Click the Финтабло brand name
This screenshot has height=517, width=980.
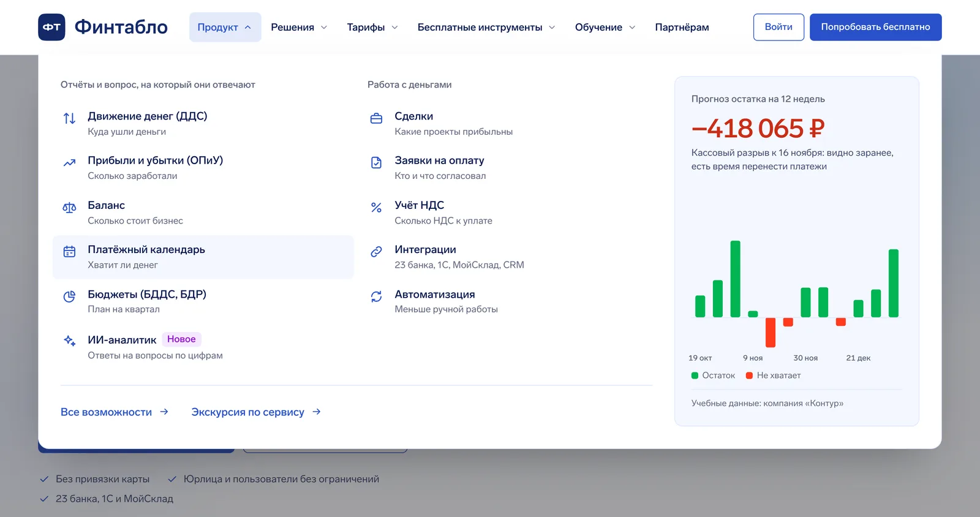(121, 27)
